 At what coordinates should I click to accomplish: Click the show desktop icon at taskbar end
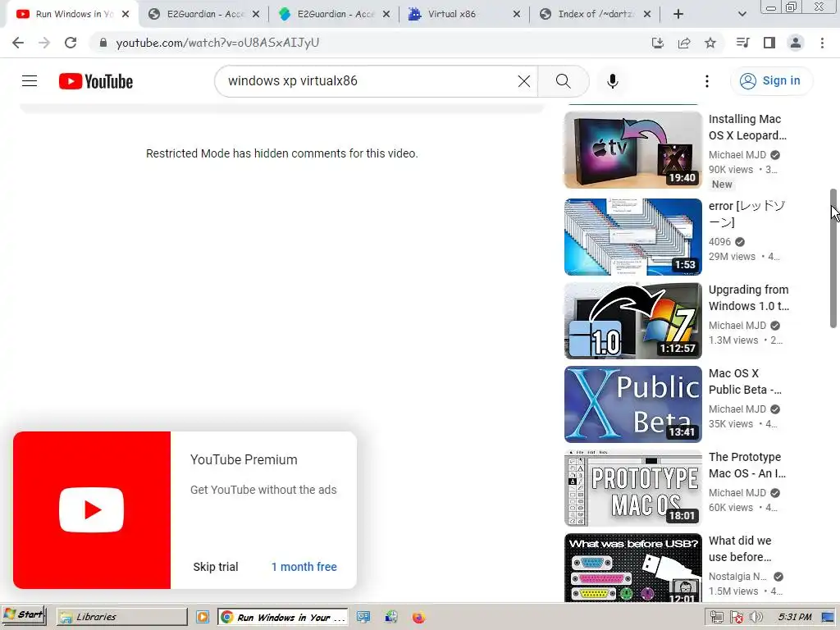(829, 617)
